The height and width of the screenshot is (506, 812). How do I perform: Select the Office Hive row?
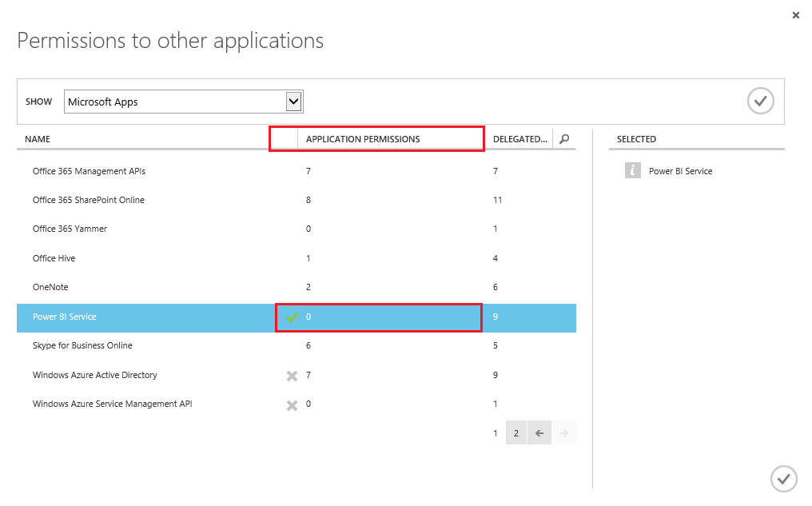297,258
